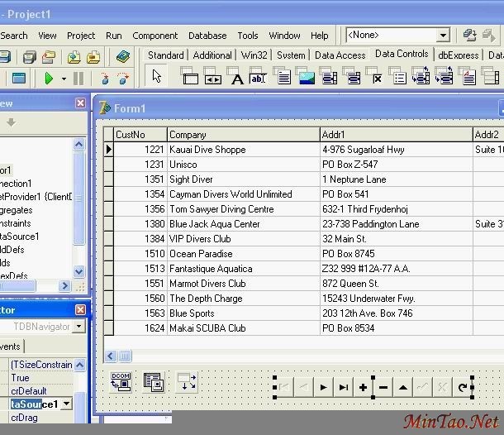The width and height of the screenshot is (504, 435).
Task: Select the DBGrid component in the palette
Action: [x=190, y=79]
